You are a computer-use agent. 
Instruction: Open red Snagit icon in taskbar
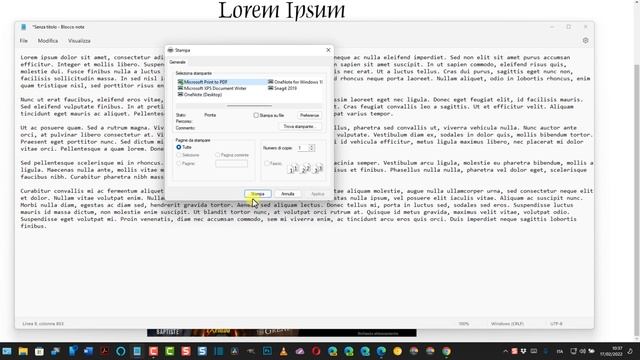186,351
